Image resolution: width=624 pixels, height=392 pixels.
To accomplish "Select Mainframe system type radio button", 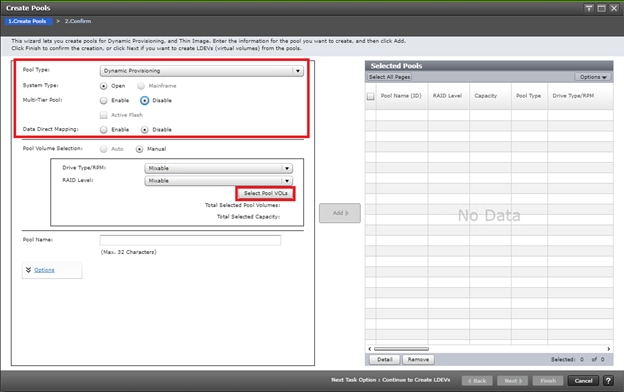I will tap(141, 86).
